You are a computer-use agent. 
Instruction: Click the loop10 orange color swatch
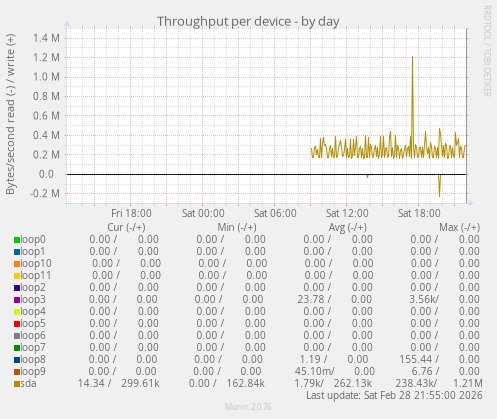[x=17, y=264]
